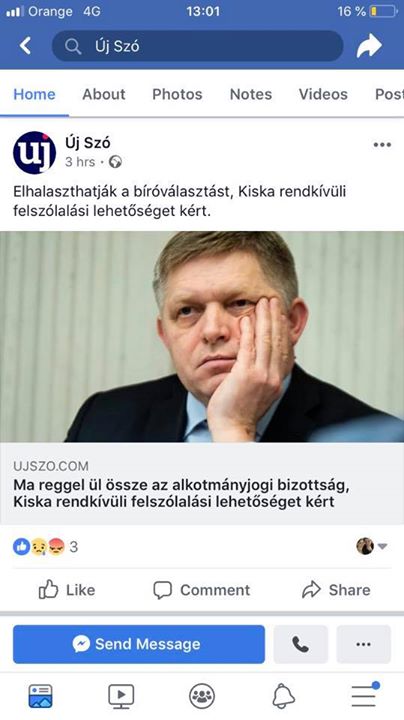Tap the back arrow in header
The width and height of the screenshot is (404, 720).
click(25, 45)
